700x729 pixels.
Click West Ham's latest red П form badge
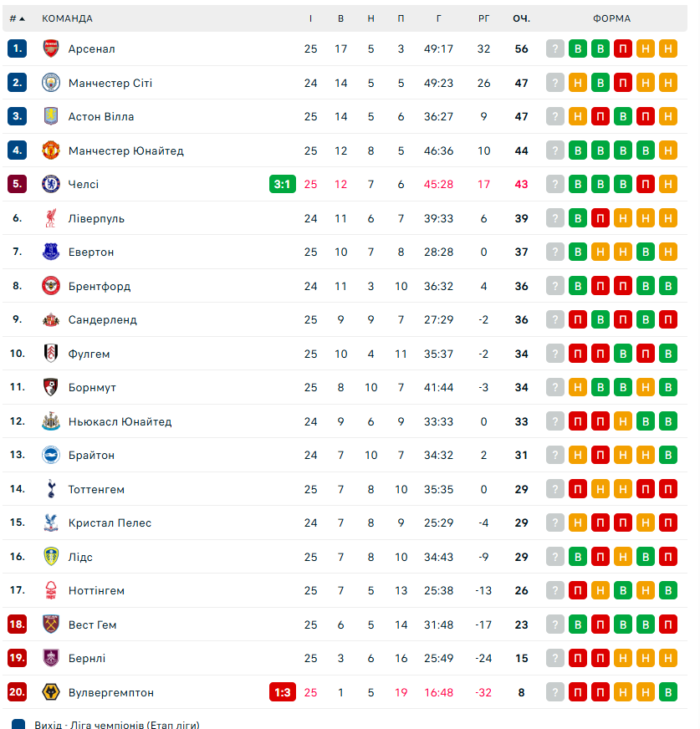click(x=667, y=624)
